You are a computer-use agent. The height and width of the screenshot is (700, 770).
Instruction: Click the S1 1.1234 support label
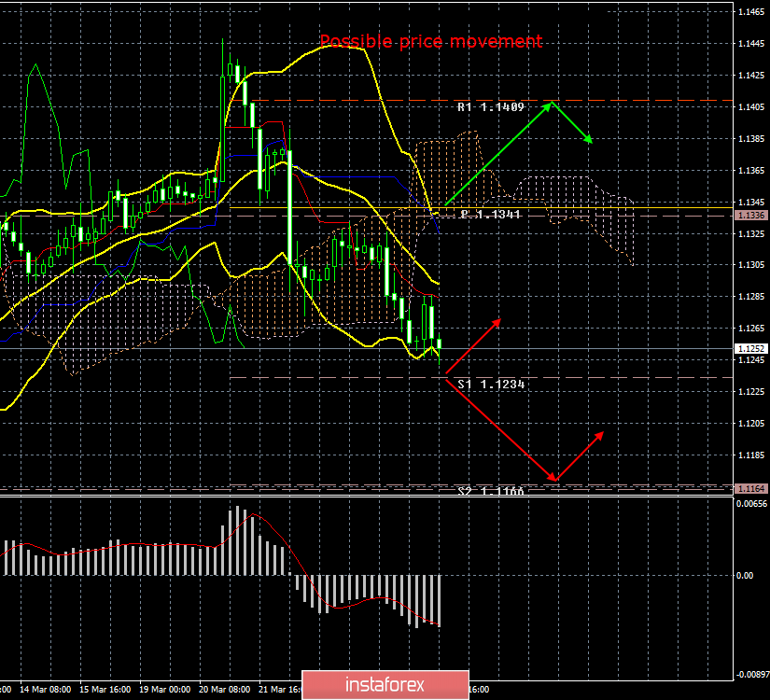pyautogui.click(x=491, y=385)
